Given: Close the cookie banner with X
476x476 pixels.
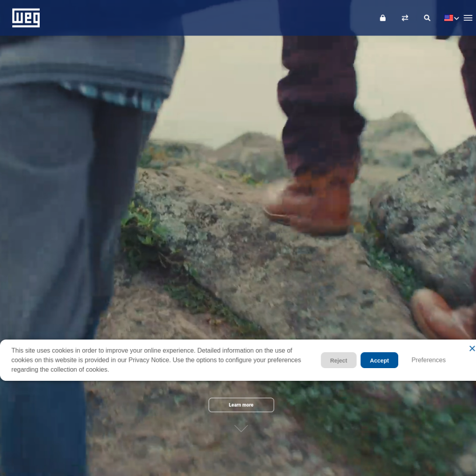Looking at the screenshot, I should tap(472, 348).
